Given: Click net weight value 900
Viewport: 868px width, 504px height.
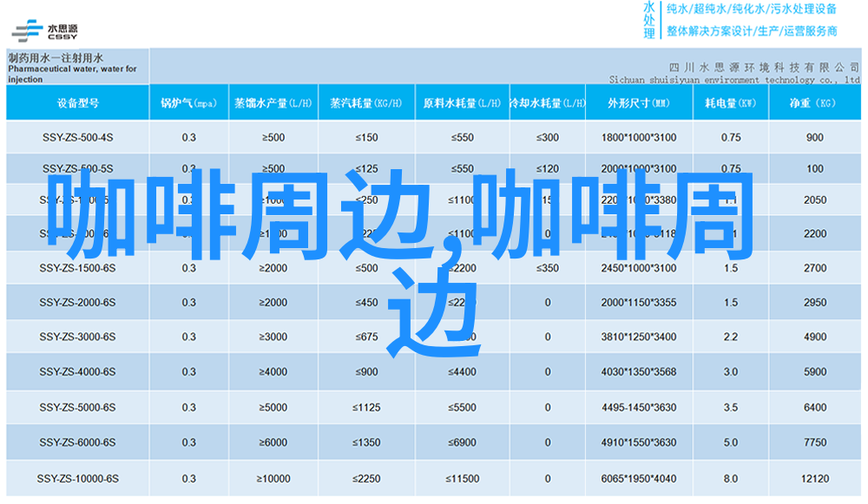Looking at the screenshot, I should (815, 137).
